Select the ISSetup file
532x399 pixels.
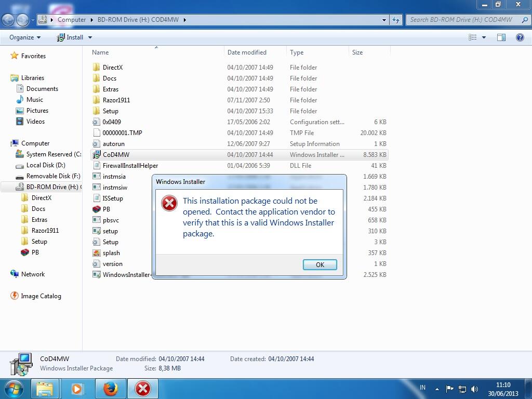[x=113, y=198]
